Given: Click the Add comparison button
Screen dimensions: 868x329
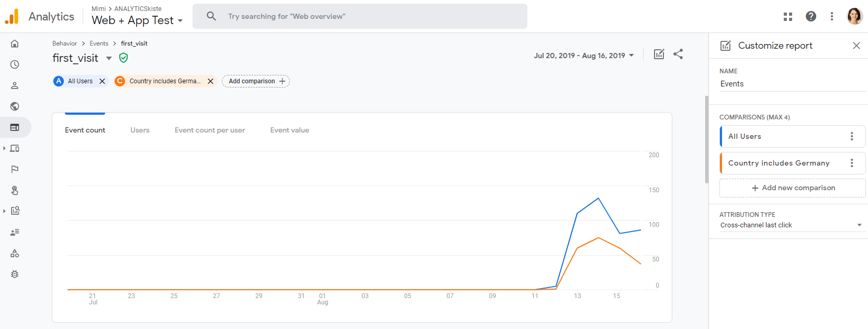Looking at the screenshot, I should [x=256, y=81].
